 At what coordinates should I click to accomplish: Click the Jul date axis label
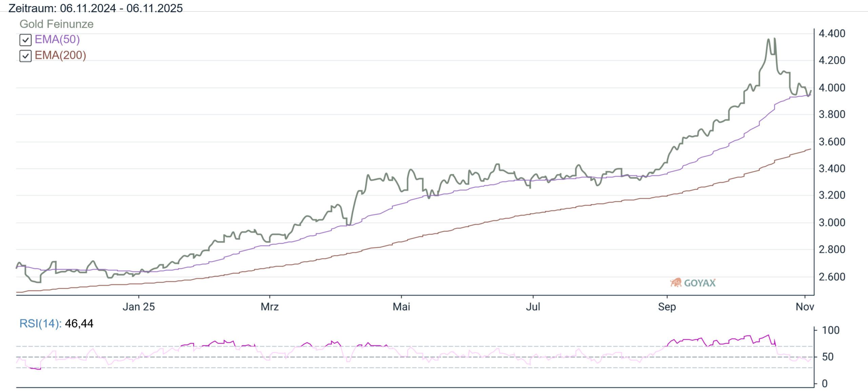tap(533, 307)
